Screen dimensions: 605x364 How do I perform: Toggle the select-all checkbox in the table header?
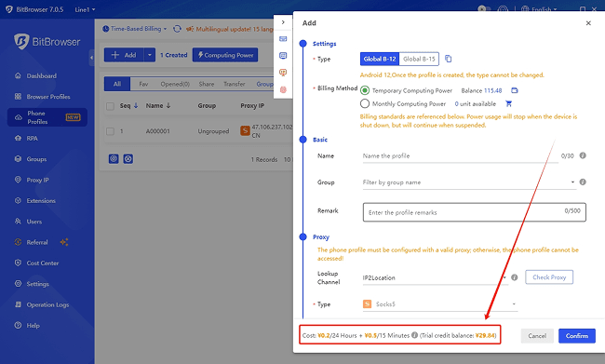(x=111, y=106)
